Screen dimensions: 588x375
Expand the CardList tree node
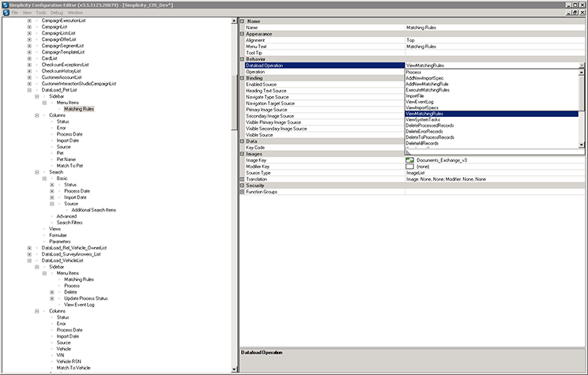[29, 58]
